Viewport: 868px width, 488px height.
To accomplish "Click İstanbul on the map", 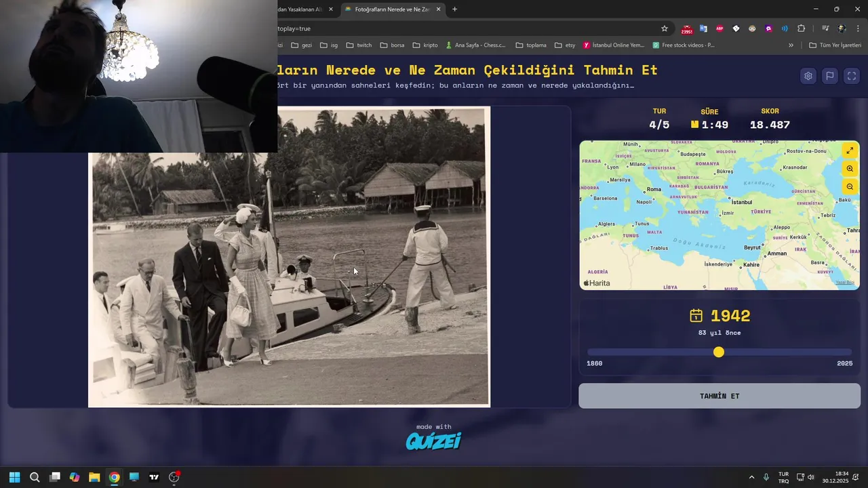I will coord(742,202).
